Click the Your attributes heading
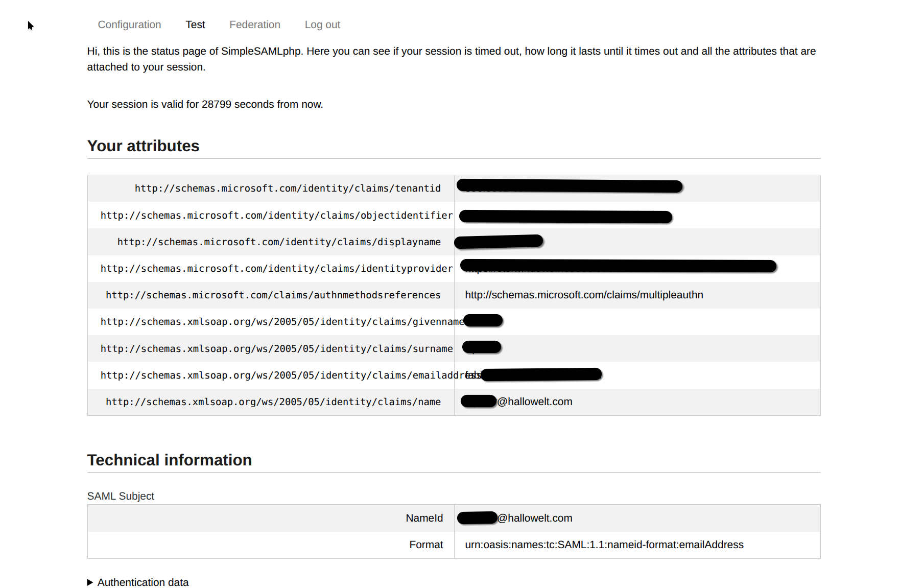The width and height of the screenshot is (924, 588). click(143, 146)
